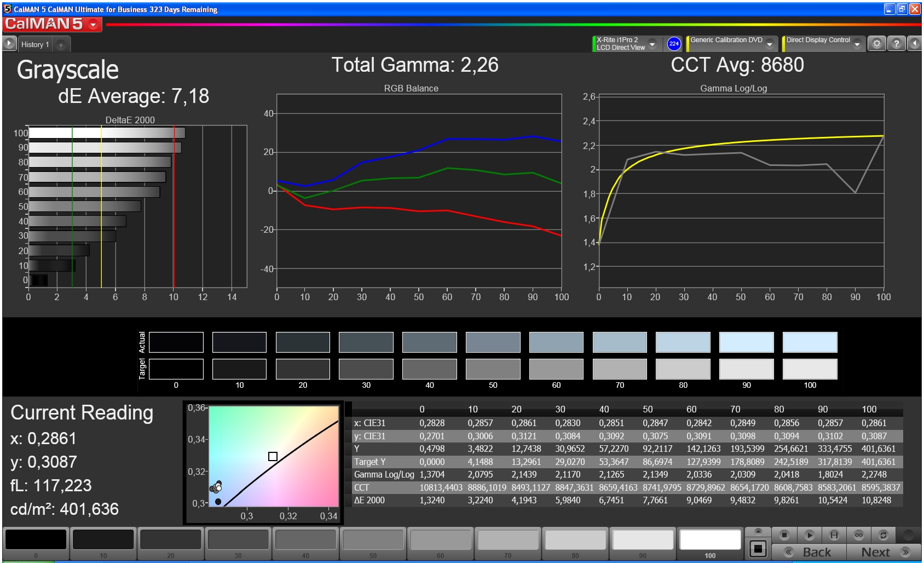The image size is (924, 563).
Task: Click the stop measurement icon
Action: click(784, 535)
